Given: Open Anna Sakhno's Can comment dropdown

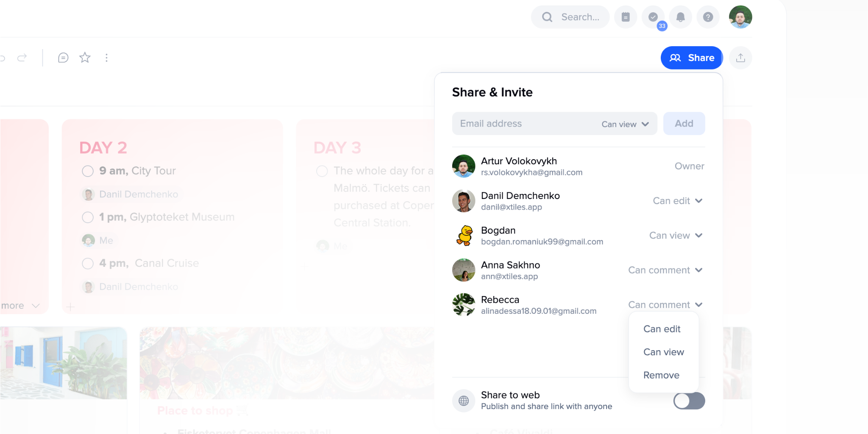Looking at the screenshot, I should click(x=665, y=270).
